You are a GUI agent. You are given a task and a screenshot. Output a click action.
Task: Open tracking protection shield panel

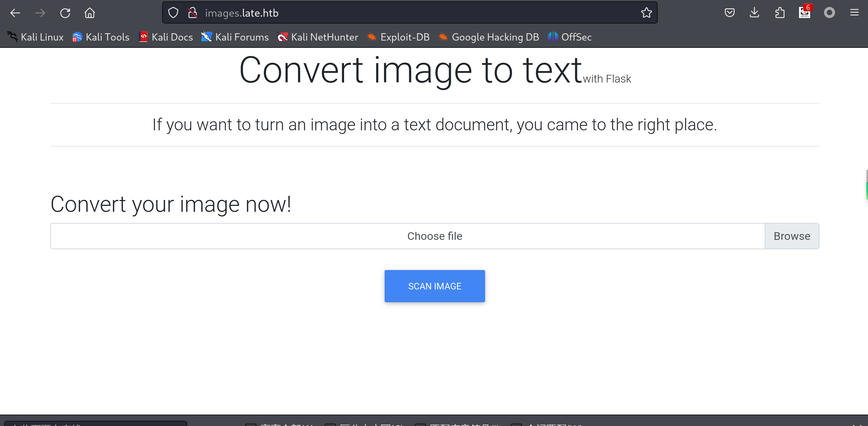[173, 13]
